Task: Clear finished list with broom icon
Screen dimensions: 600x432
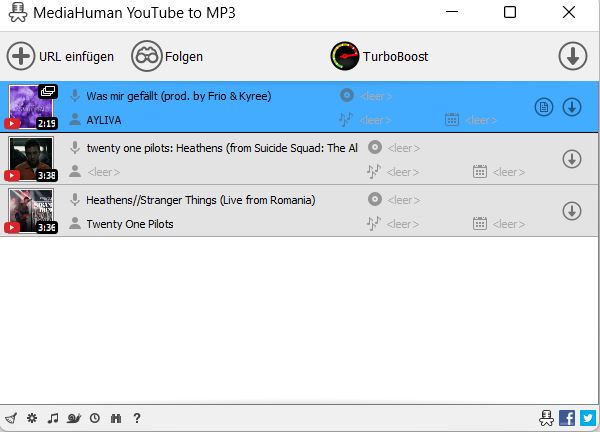Action: pos(11,418)
